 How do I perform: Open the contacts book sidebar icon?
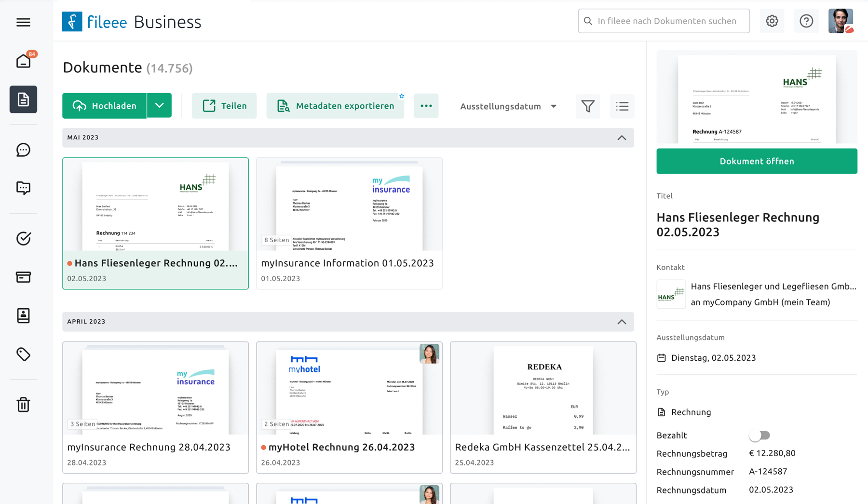tap(23, 315)
